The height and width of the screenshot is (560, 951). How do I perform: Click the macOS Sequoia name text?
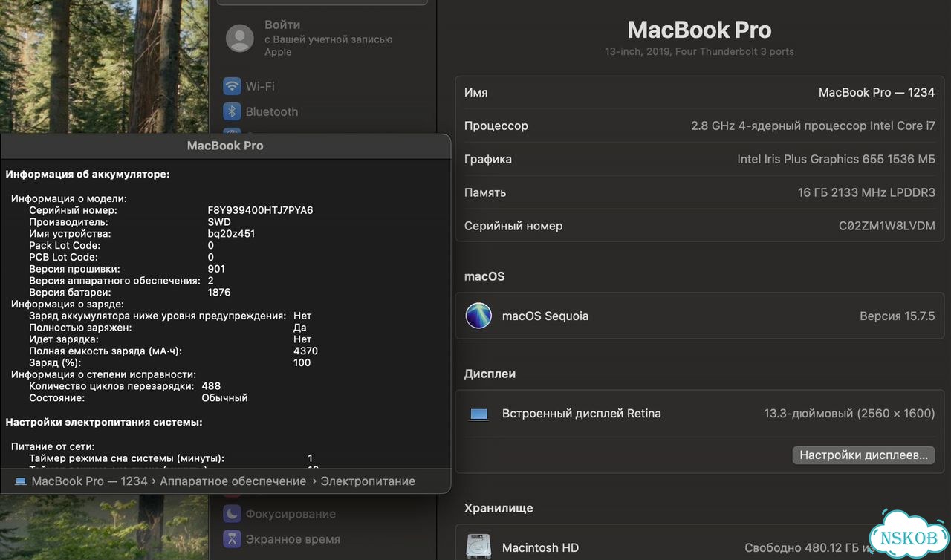545,316
